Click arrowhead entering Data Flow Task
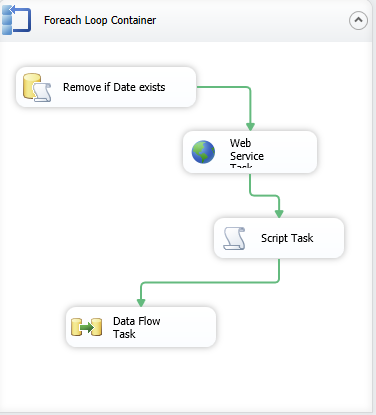This screenshot has width=376, height=415. [141, 302]
